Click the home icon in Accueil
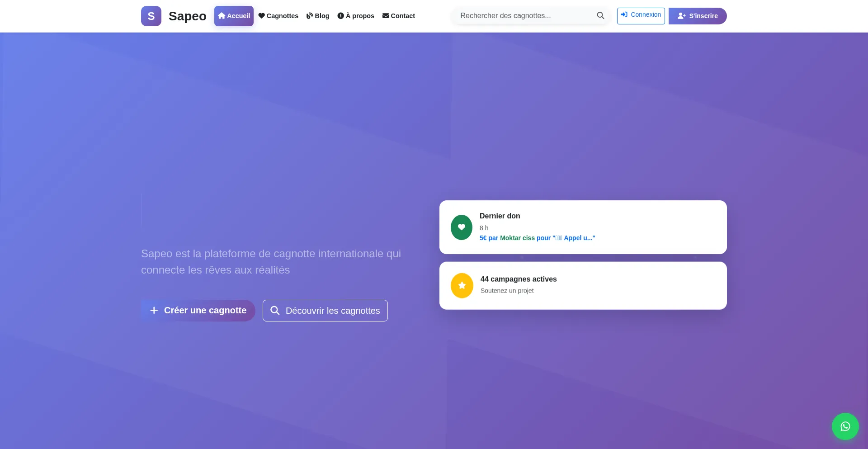This screenshot has width=868, height=449. click(222, 16)
